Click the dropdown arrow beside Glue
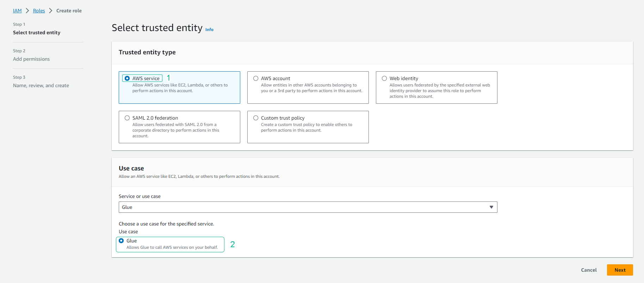Viewport: 644px width, 283px height. 491,207
